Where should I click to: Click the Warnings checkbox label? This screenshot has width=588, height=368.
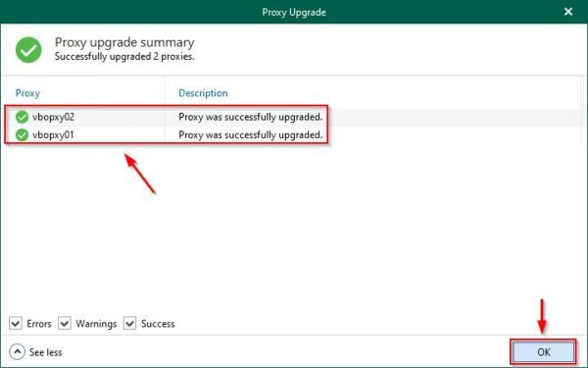pos(96,324)
